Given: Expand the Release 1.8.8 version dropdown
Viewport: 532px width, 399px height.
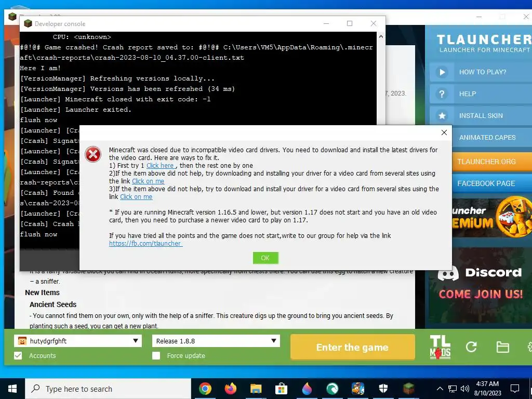Looking at the screenshot, I should (x=216, y=341).
